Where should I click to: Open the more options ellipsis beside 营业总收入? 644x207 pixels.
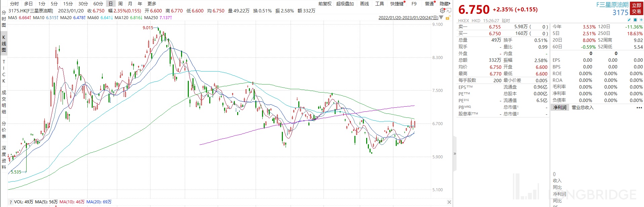click(x=639, y=108)
